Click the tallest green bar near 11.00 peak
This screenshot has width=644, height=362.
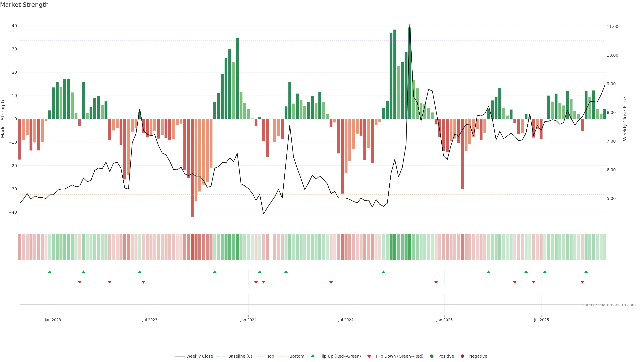point(410,75)
